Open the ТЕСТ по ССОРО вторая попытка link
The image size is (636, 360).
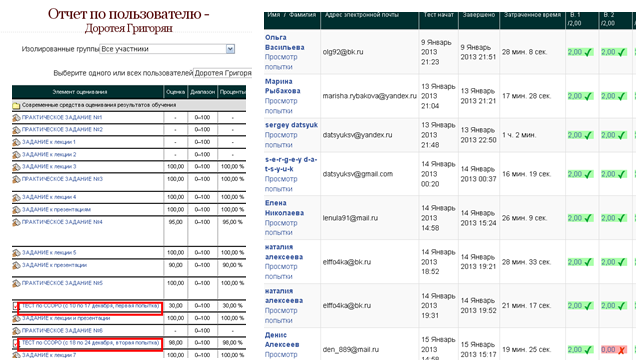coord(90,343)
